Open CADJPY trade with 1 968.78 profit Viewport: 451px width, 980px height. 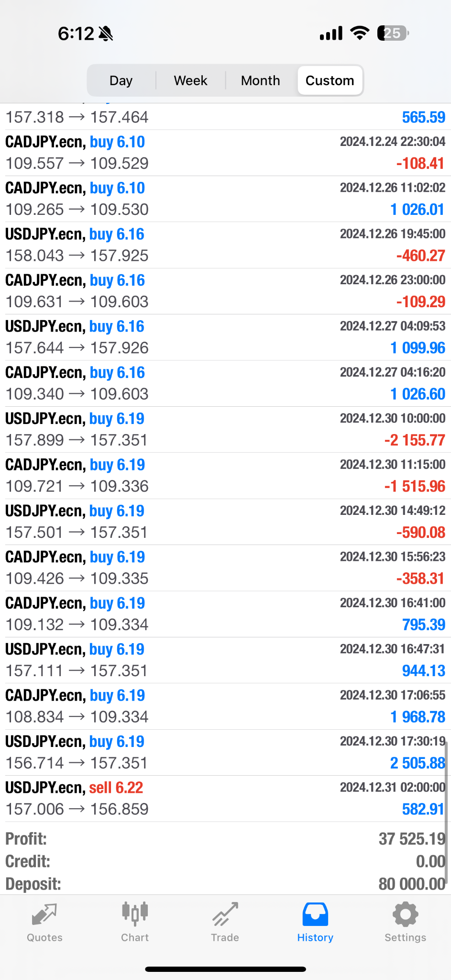(x=225, y=706)
